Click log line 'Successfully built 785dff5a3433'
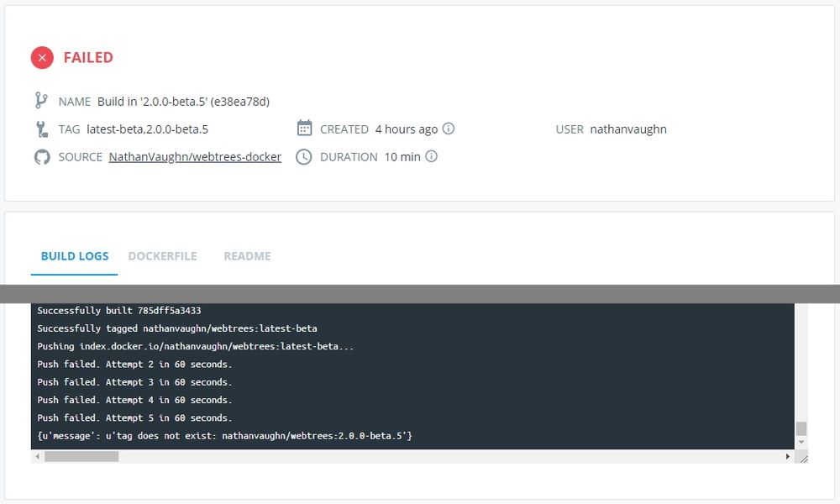The image size is (840, 504). [x=119, y=311]
